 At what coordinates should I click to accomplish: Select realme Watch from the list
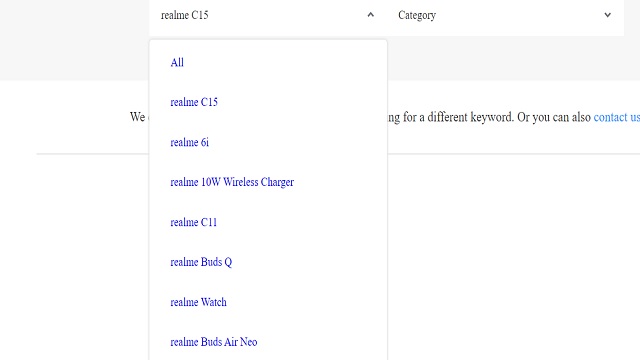tap(198, 302)
